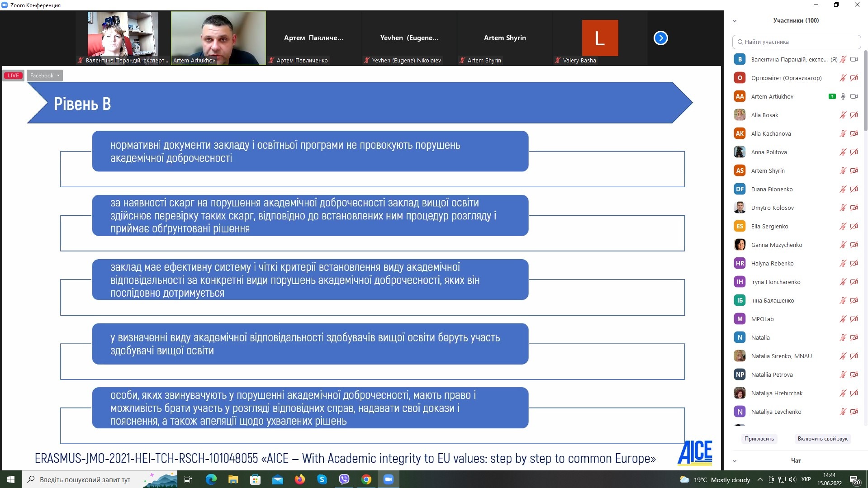The image size is (868, 488).
Task: Click Artem Artiukhov's camera icon in participants list
Action: click(x=854, y=96)
